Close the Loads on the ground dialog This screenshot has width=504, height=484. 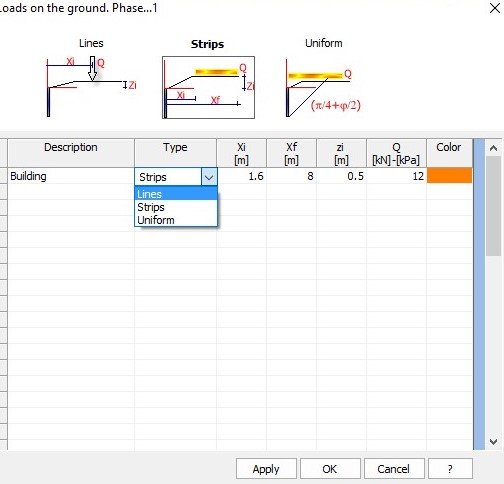pos(495,8)
